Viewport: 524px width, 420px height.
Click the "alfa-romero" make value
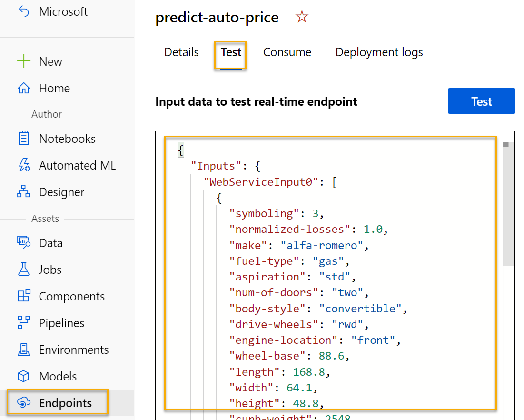click(322, 245)
